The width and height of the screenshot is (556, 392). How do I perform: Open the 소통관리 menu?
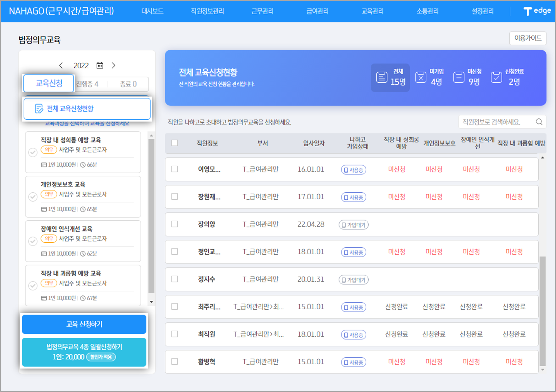(x=427, y=11)
